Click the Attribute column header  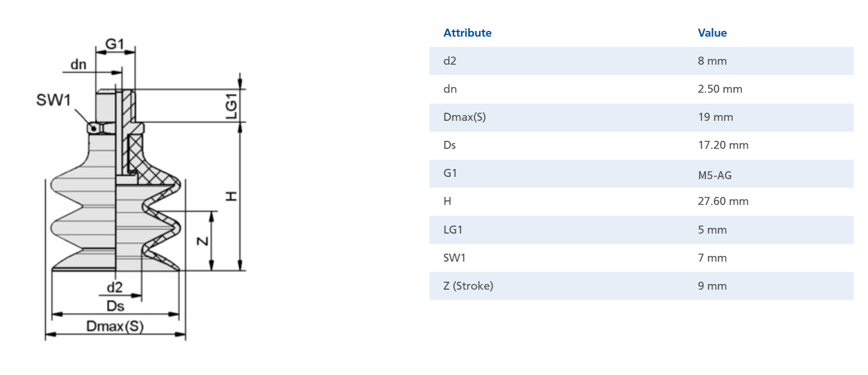coord(467,33)
